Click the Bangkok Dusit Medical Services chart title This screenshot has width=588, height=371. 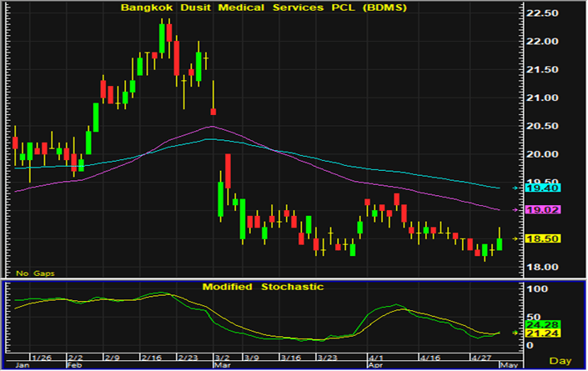264,8
